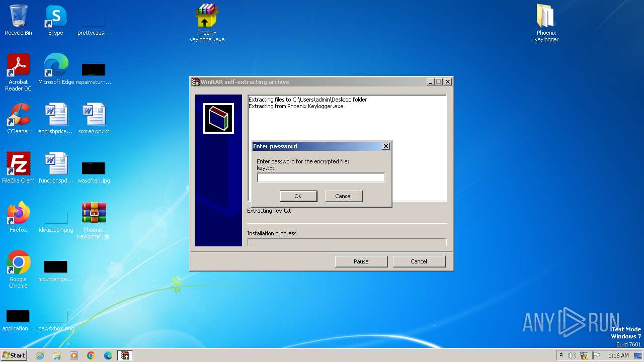
Task: Click the taskbar clock showing 1:16 AM
Action: click(x=618, y=355)
